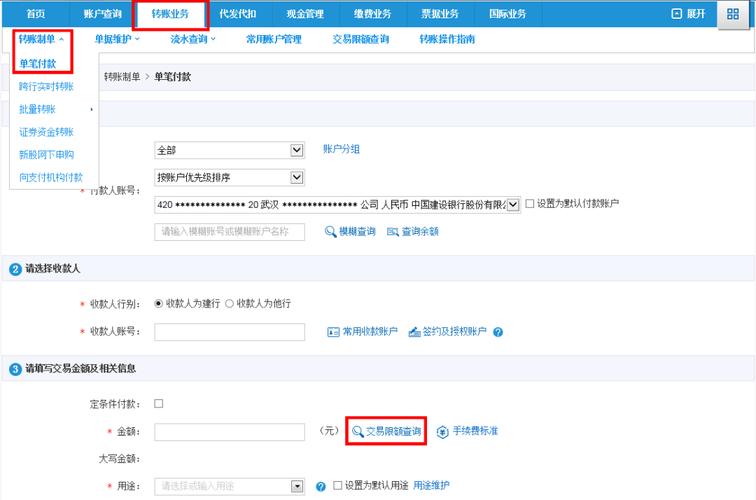
Task: Open the grid apps menu icon
Action: [733, 14]
